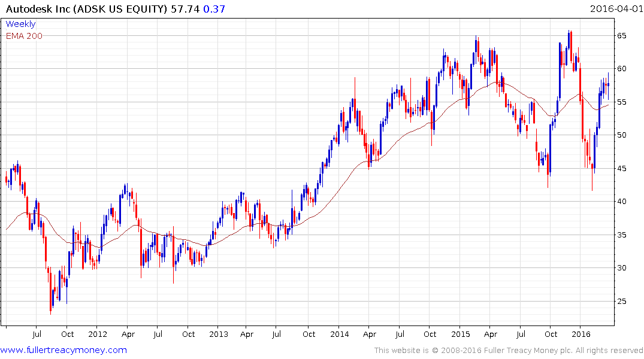Click the 50 price level label
Screen dimensions: 644x359
tap(622, 135)
